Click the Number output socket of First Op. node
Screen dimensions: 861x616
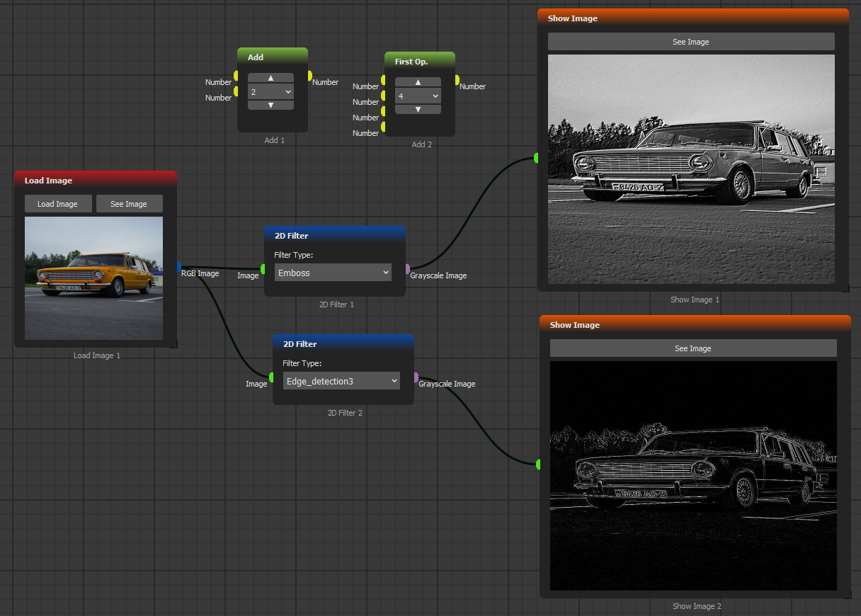pyautogui.click(x=457, y=80)
